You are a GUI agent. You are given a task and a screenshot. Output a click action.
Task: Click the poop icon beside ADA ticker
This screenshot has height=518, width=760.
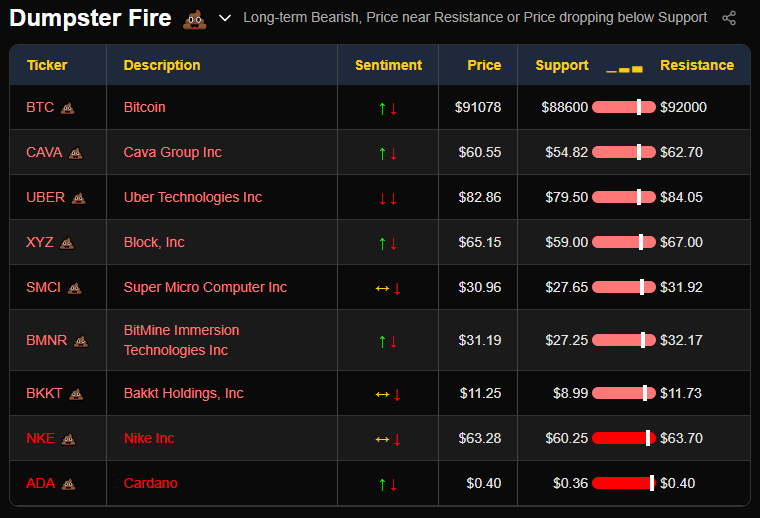(x=69, y=484)
